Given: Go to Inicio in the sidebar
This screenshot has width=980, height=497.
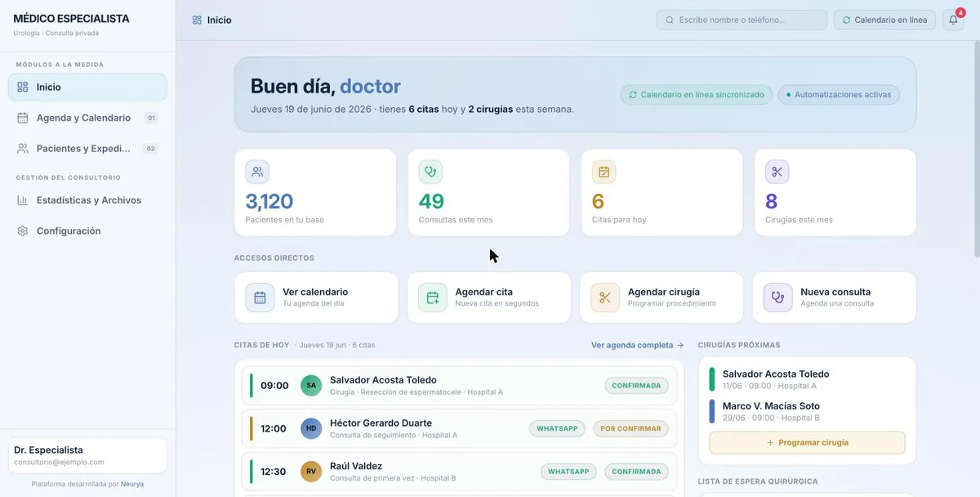Looking at the screenshot, I should coord(87,87).
